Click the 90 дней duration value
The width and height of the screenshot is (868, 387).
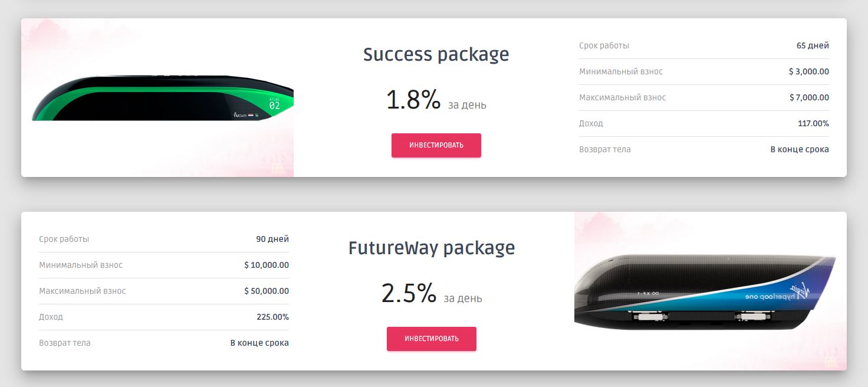point(272,239)
